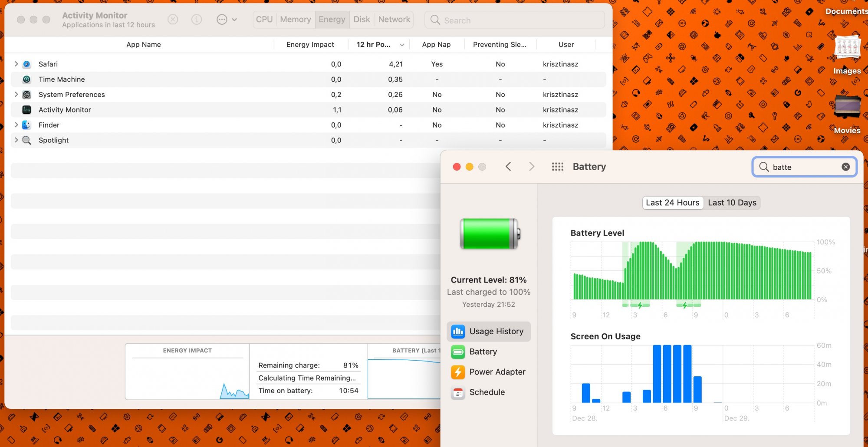Go back in System Preferences

[508, 167]
